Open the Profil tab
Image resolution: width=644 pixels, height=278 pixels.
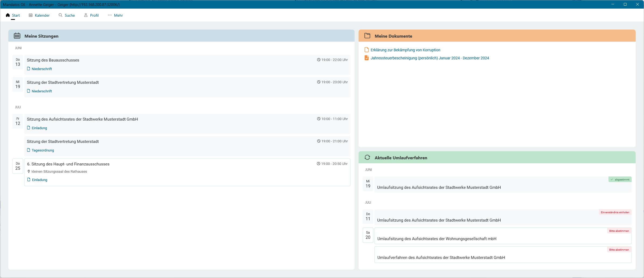pyautogui.click(x=91, y=15)
